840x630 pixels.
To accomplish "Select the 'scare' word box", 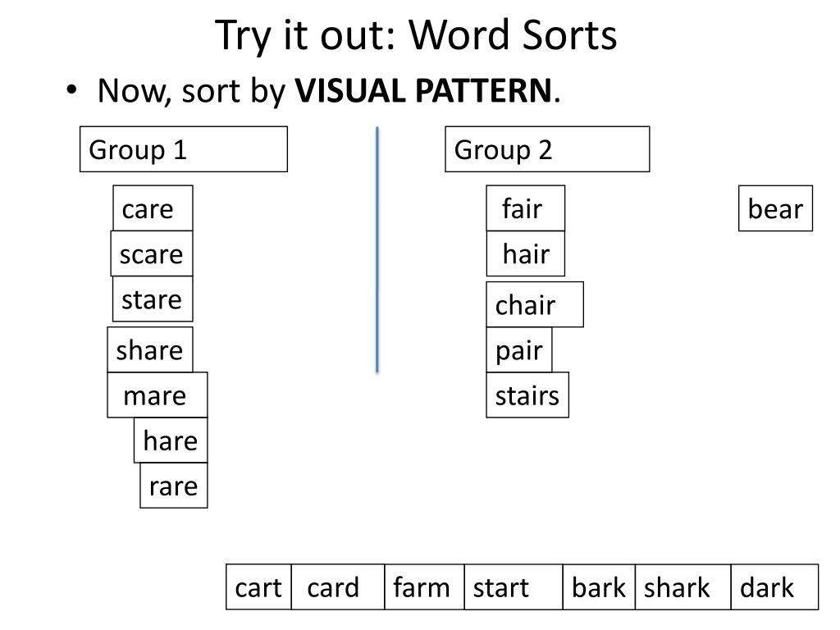I will (x=152, y=254).
